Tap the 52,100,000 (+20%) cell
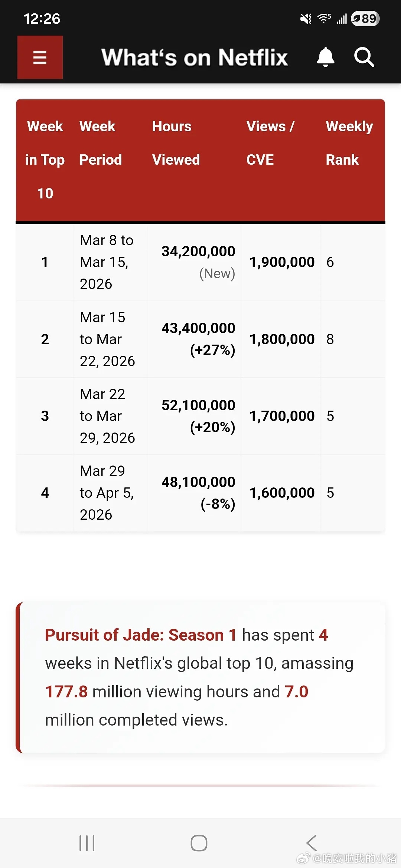 click(x=198, y=416)
